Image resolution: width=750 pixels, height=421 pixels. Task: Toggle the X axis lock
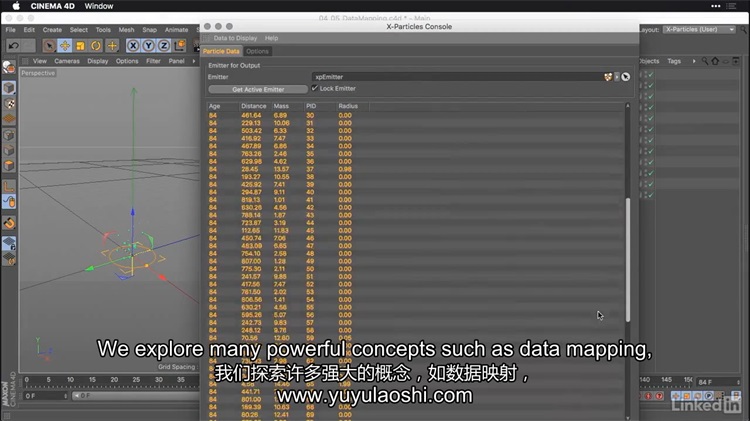(133, 45)
